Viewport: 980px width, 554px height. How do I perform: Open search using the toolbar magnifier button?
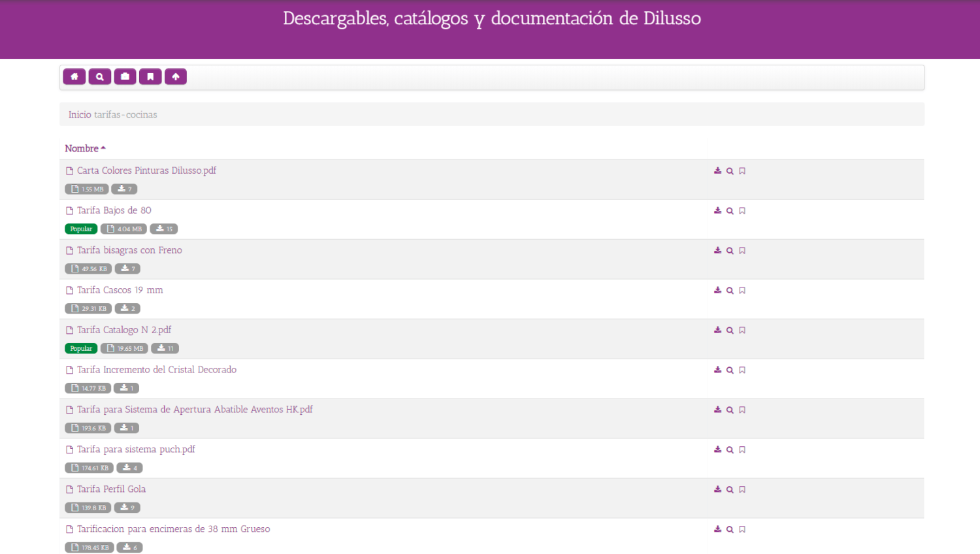coord(100,76)
